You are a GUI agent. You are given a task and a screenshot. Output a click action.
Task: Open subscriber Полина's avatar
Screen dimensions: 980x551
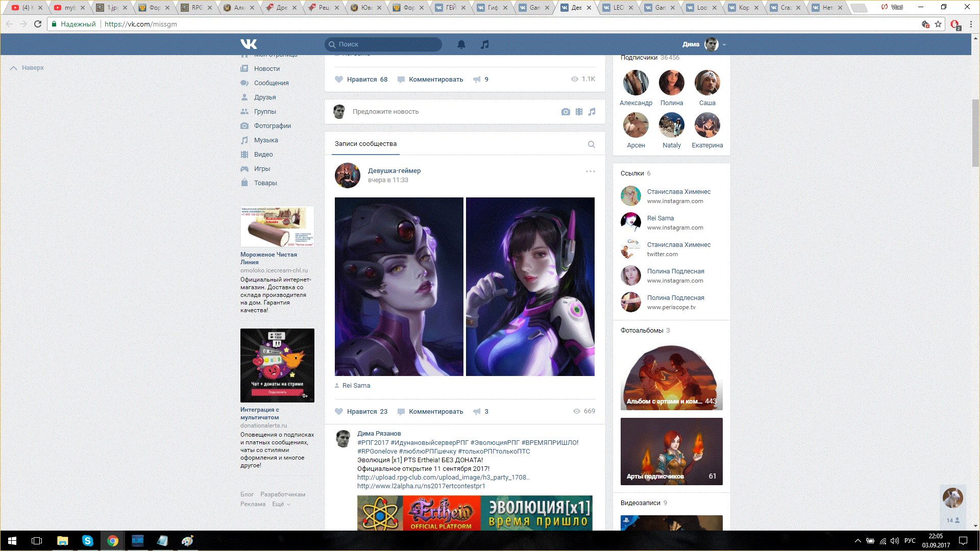coord(672,83)
